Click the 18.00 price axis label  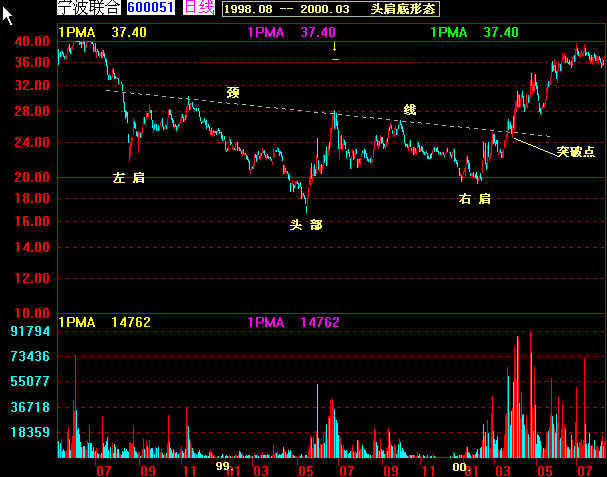pos(32,198)
